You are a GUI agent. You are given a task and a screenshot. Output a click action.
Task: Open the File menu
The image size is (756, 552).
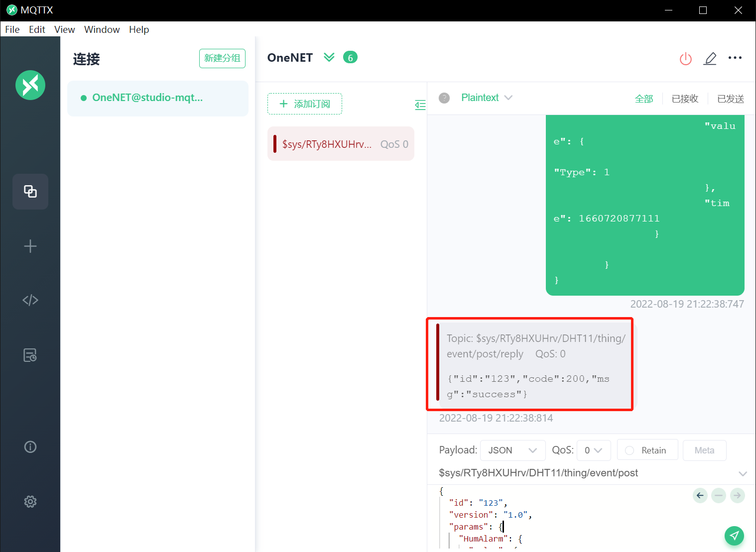click(x=12, y=29)
